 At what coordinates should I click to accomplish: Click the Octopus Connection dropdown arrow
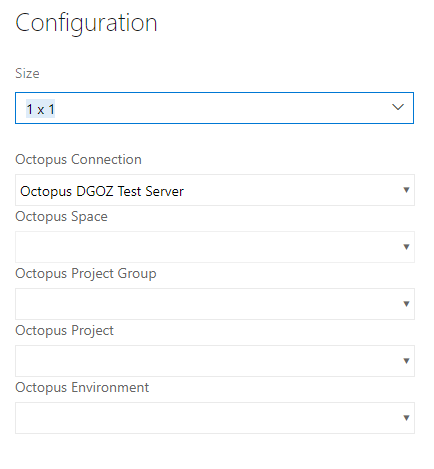[x=406, y=190]
